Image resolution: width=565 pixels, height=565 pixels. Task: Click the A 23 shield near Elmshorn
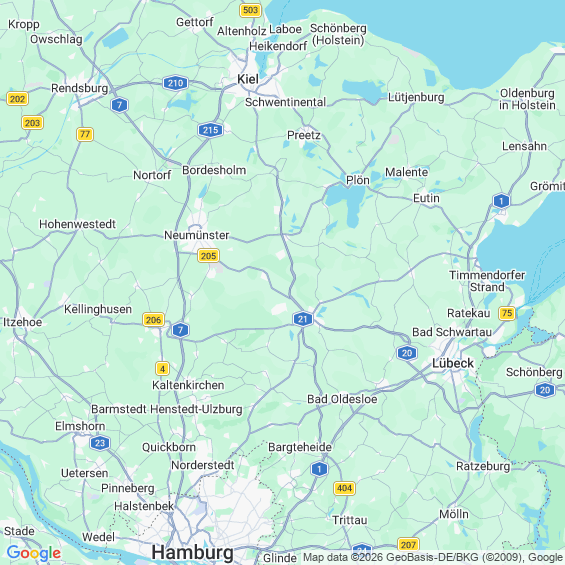click(100, 443)
